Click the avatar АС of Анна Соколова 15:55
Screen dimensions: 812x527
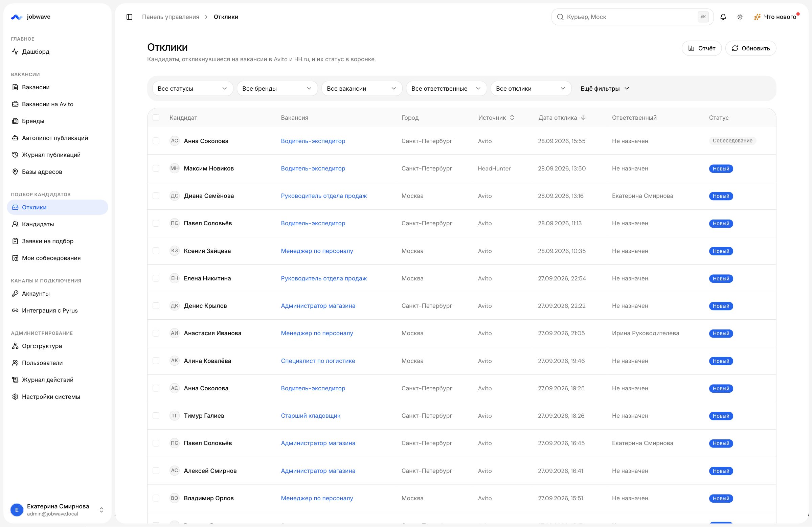point(174,140)
